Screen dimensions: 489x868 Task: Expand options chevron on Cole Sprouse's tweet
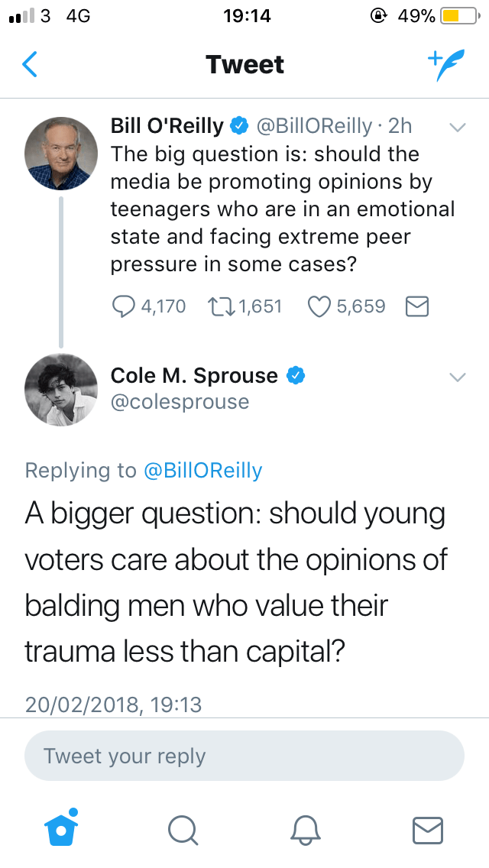click(457, 377)
